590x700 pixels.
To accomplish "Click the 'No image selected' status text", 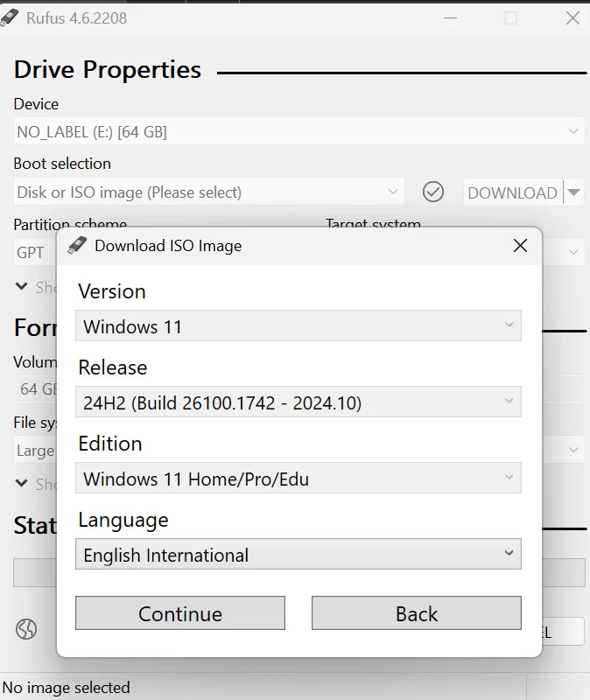I will click(67, 688).
